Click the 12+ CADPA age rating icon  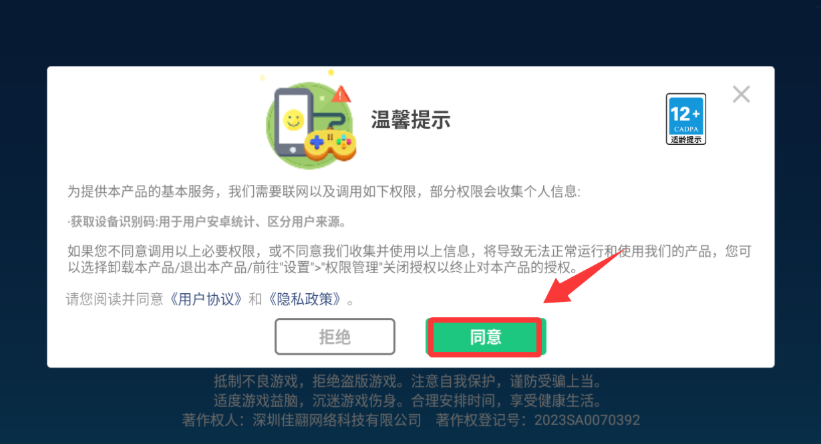(x=685, y=119)
